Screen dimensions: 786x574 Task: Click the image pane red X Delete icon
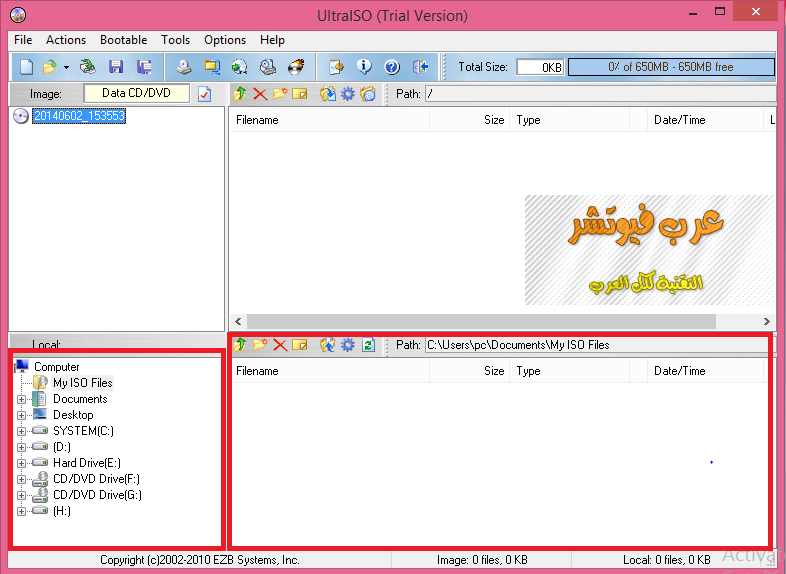(x=260, y=94)
